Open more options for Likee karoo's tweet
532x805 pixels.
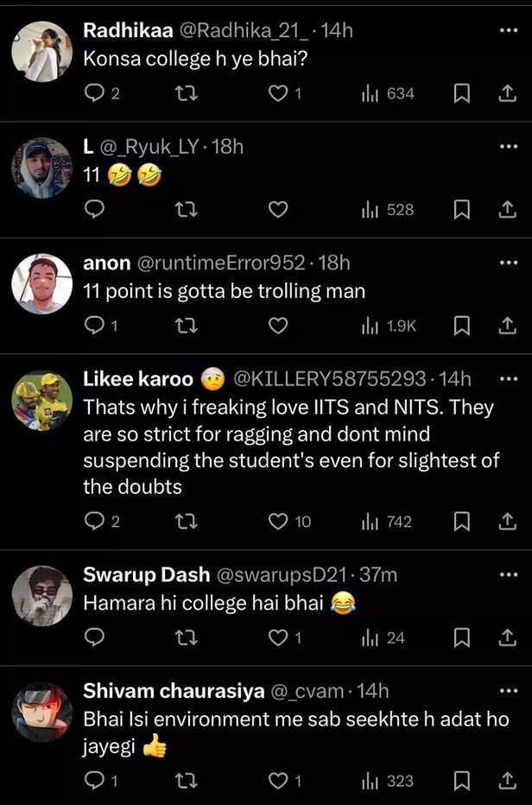click(x=508, y=378)
